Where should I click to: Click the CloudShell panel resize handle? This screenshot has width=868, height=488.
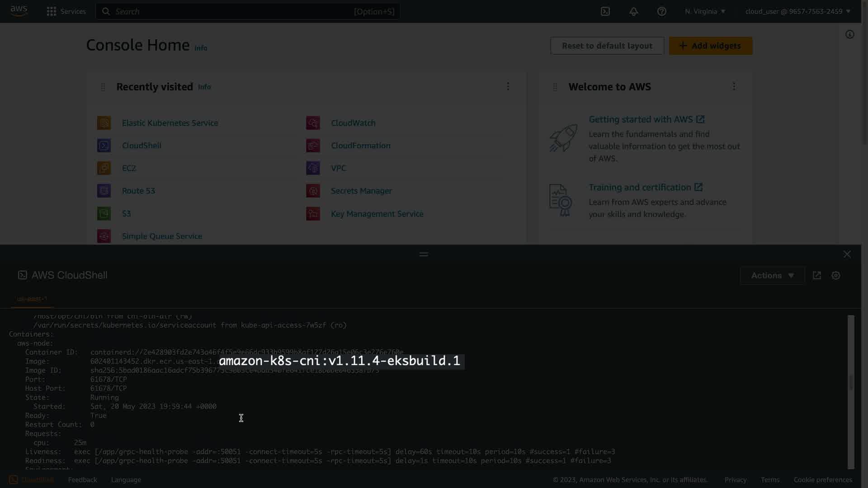[424, 254]
